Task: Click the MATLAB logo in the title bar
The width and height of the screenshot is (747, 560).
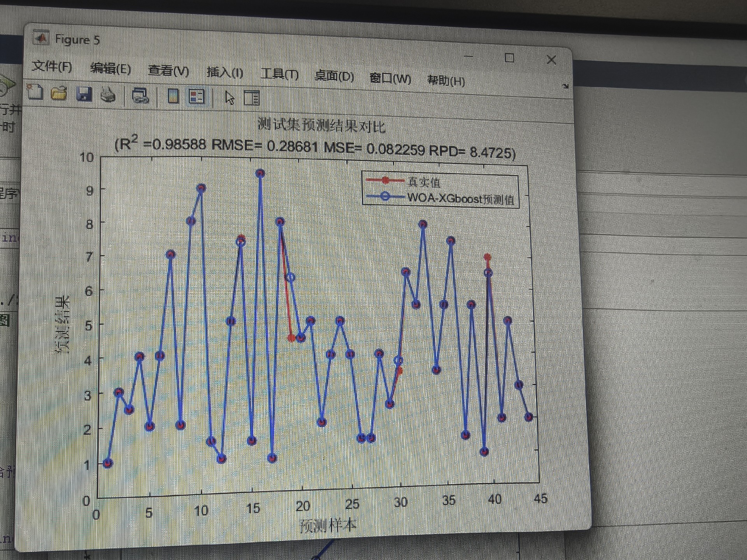Action: 41,38
